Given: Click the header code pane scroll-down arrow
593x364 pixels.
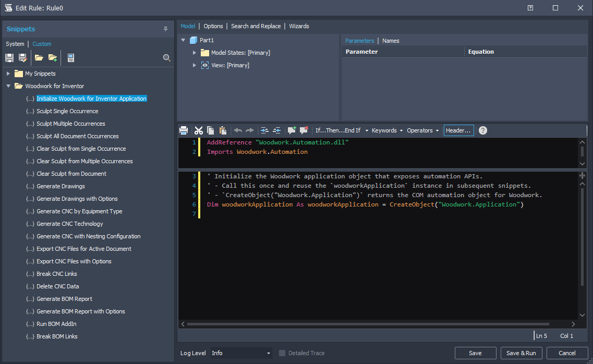Looking at the screenshot, I should [x=583, y=164].
